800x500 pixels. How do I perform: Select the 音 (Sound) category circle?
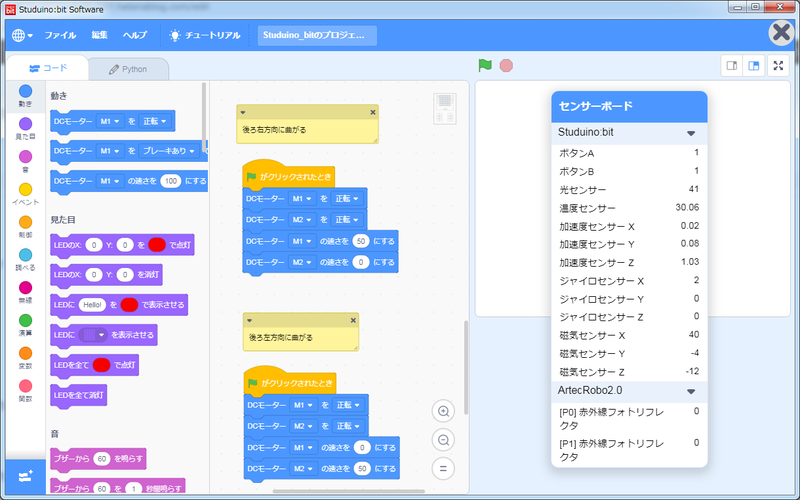[25, 157]
